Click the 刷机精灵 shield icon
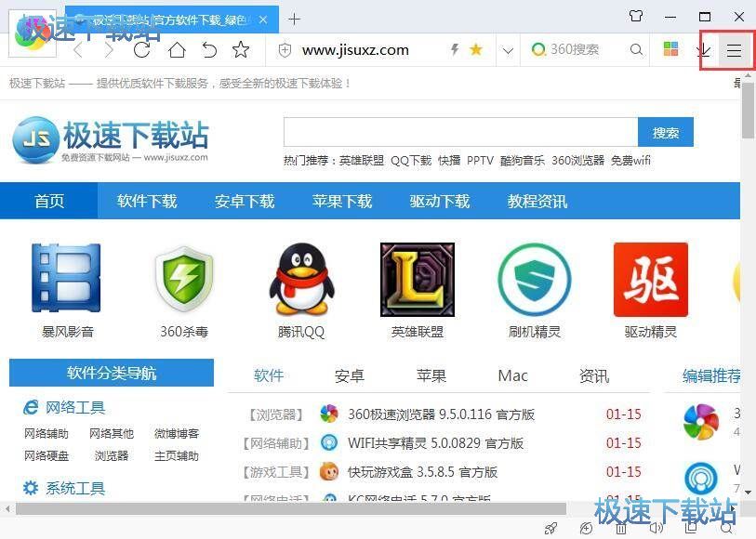This screenshot has height=539, width=756. [x=534, y=280]
